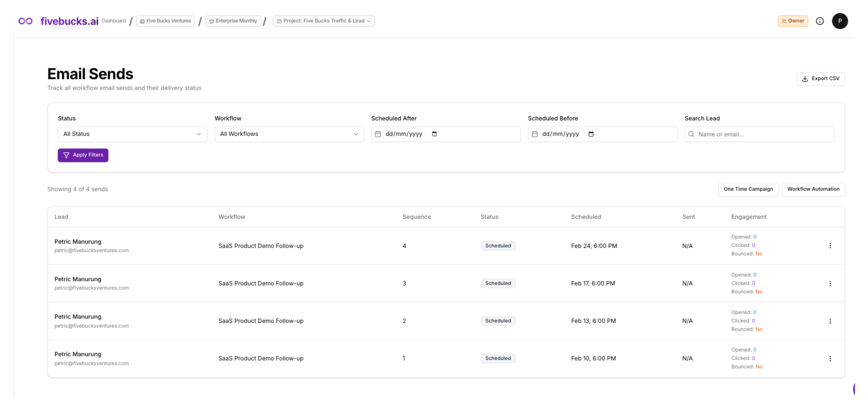Click the Workflow column header in table

[232, 217]
